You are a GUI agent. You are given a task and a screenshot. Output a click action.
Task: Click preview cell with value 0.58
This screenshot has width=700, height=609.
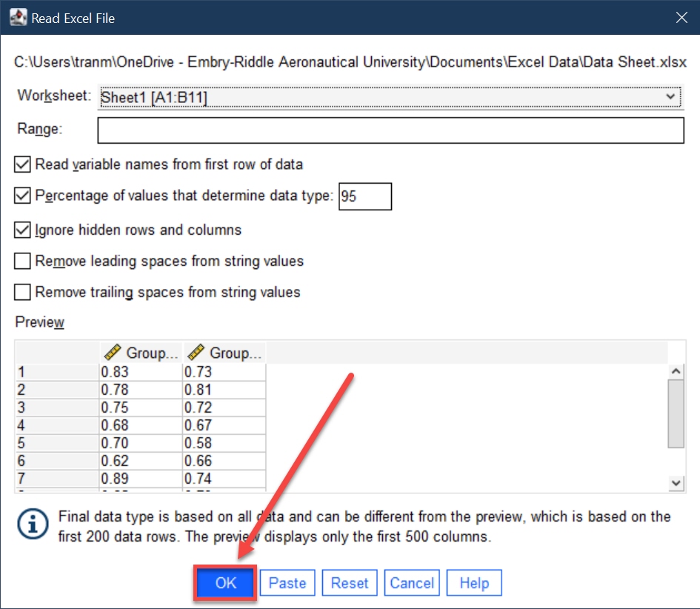point(224,443)
